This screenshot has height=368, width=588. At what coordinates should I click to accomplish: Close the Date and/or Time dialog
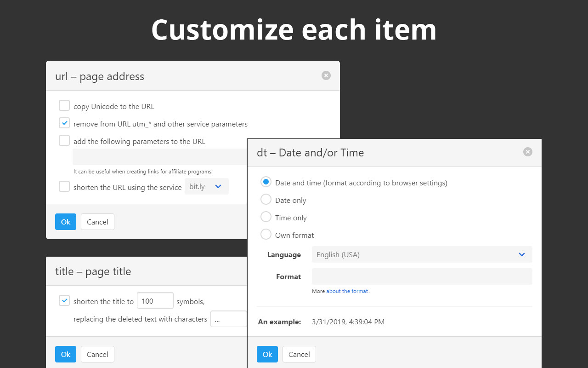click(527, 152)
